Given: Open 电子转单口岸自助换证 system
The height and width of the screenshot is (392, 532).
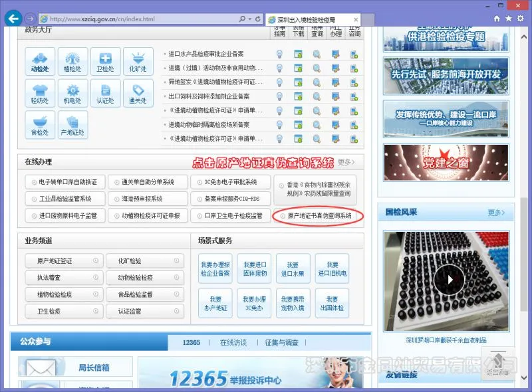Looking at the screenshot, I should point(65,182).
